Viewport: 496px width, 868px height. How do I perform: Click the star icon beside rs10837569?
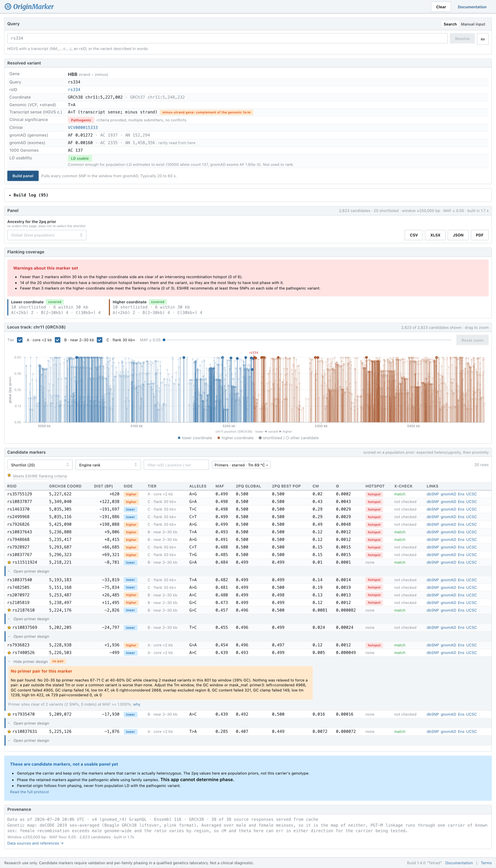[x=9, y=627]
